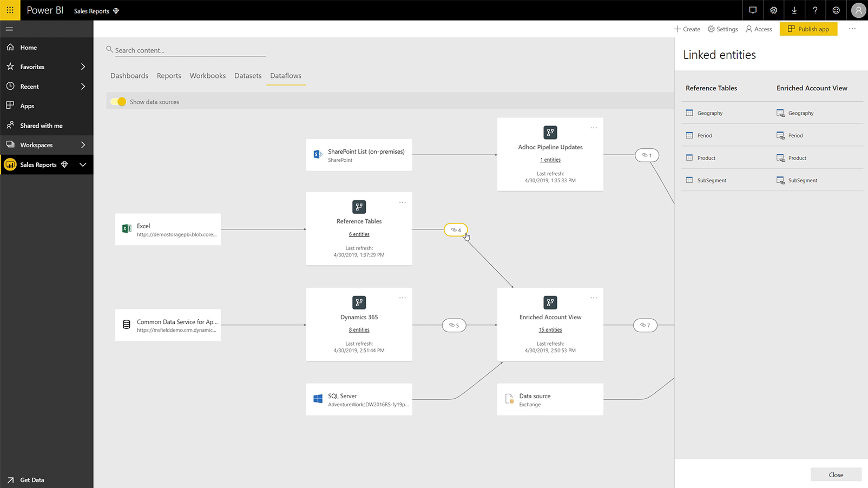Click the premium diamond icon beside Sales Reports title

click(x=116, y=11)
